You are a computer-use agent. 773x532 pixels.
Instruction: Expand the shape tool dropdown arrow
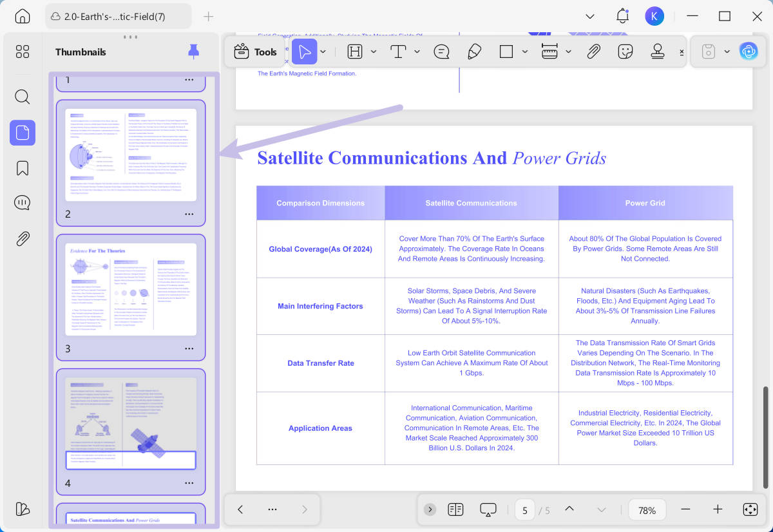[525, 52]
